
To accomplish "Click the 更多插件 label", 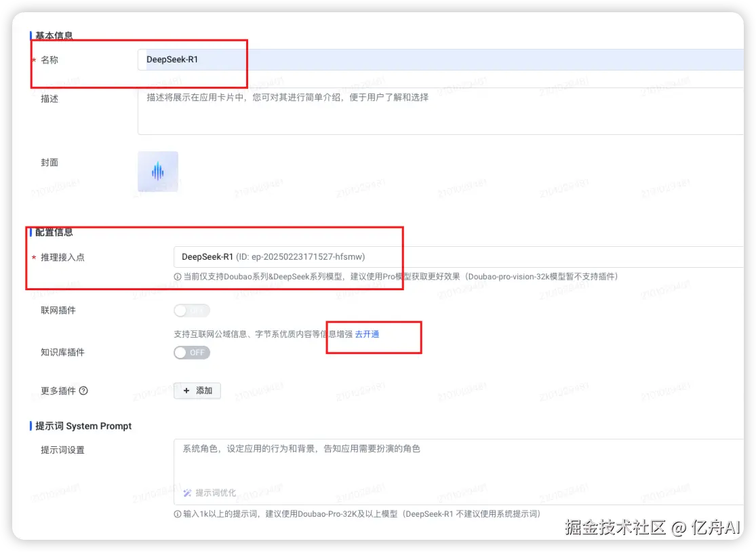I will tap(58, 391).
